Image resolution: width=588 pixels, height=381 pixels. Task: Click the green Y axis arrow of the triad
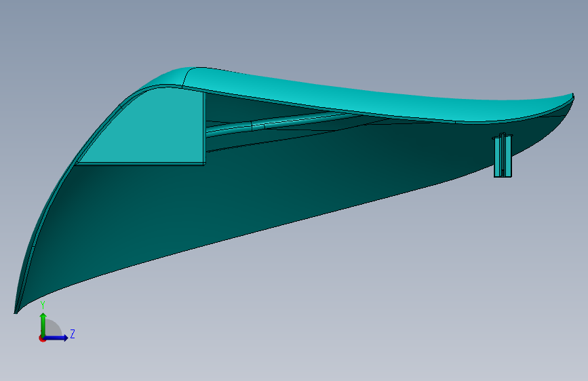point(43,325)
